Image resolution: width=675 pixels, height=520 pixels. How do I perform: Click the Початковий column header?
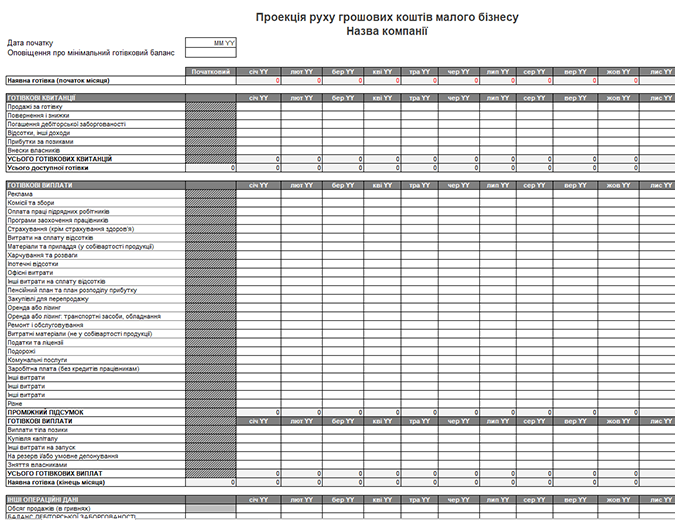click(x=211, y=71)
